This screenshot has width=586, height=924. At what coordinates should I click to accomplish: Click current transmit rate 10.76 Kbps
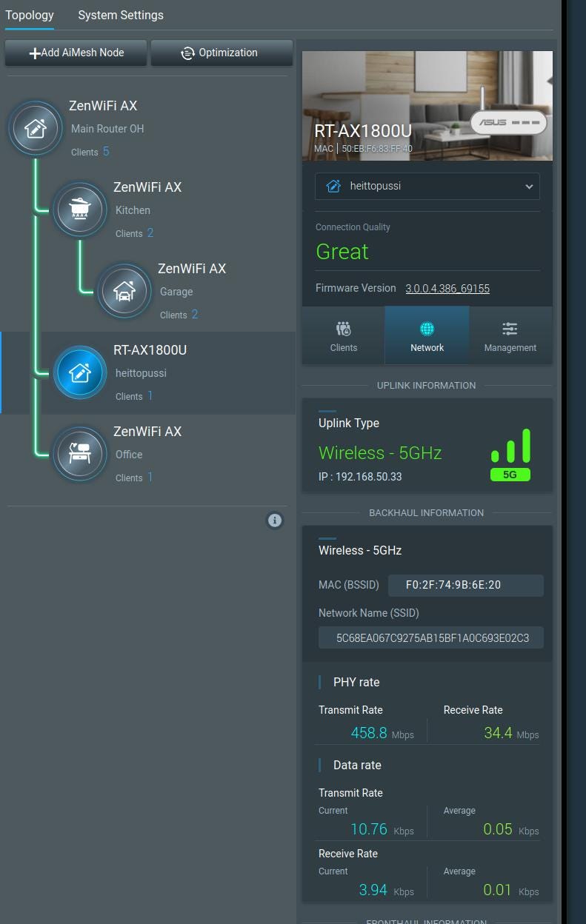382,829
